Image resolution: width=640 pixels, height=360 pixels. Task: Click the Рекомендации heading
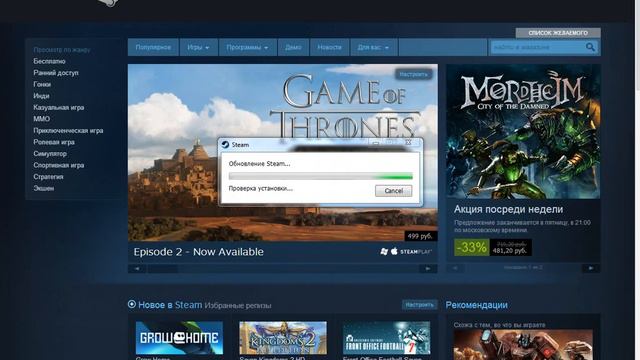[x=476, y=305]
